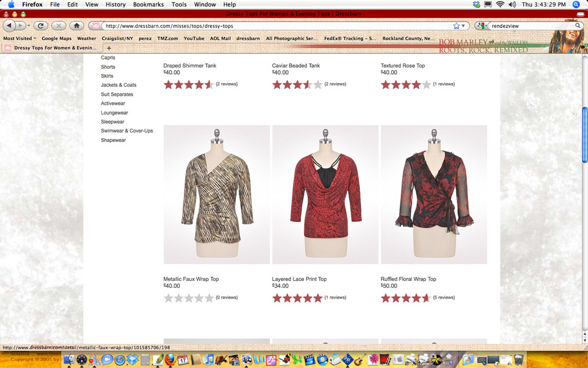Open Address Book from the dock
Viewport: 588px width, 368px height.
pos(196,359)
